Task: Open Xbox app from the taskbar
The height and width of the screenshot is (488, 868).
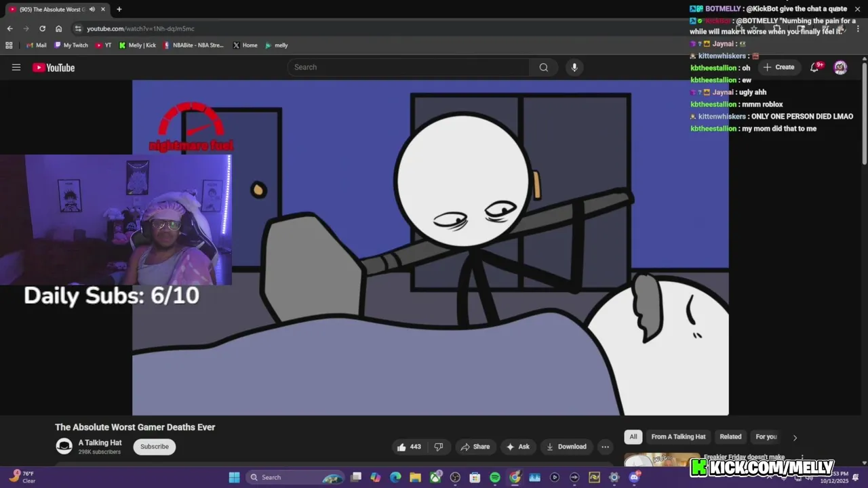Action: pos(435,477)
